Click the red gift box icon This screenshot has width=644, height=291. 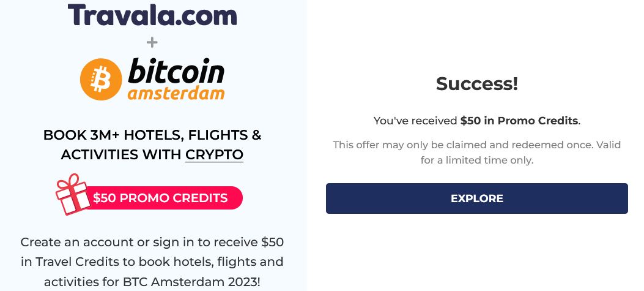click(x=73, y=194)
